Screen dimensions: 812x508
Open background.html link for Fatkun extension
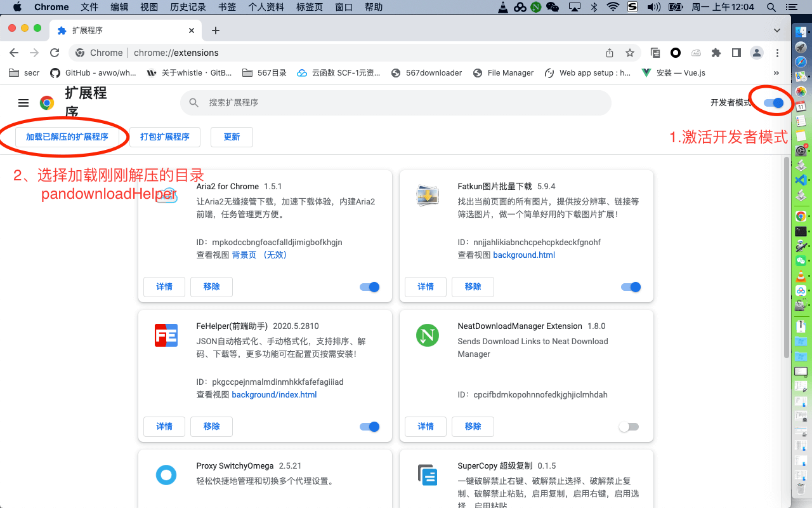point(524,255)
